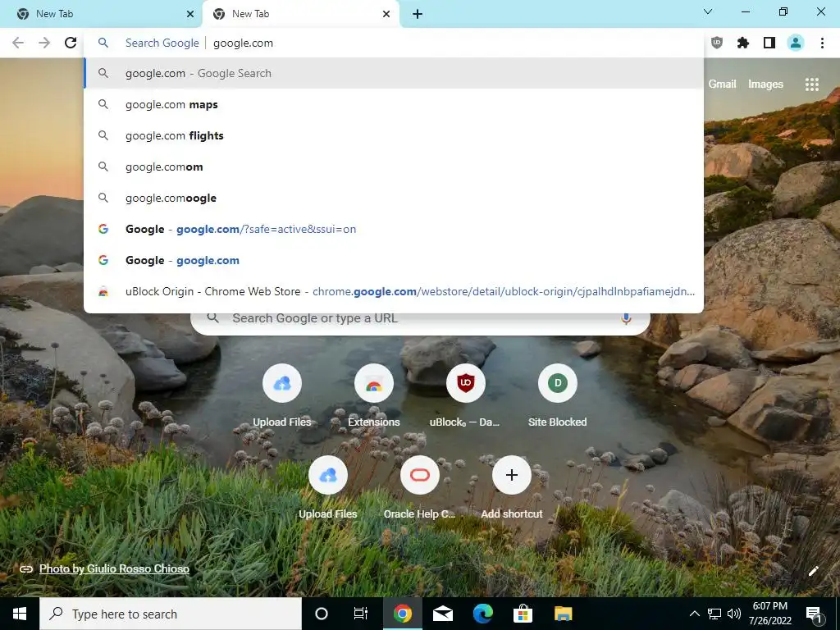Open the uBlock Origin shield icon in toolbar
The image size is (840, 630).
[x=717, y=43]
